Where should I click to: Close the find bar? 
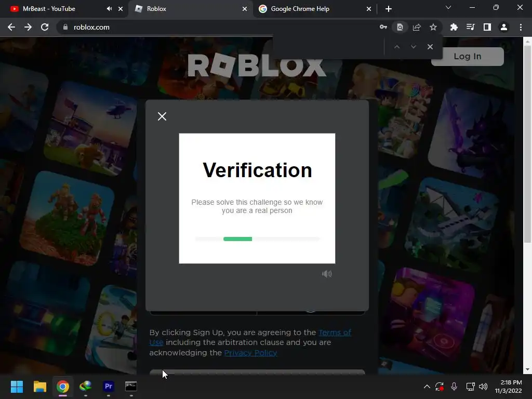(430, 47)
